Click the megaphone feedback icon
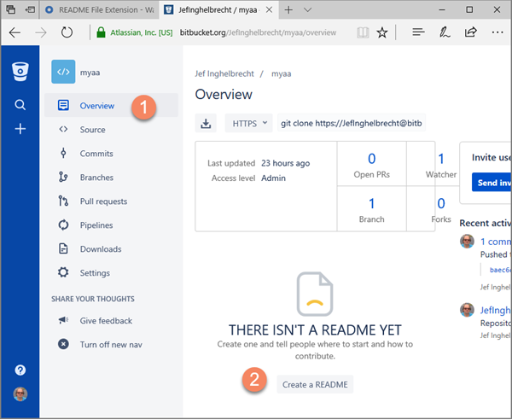 tap(63, 320)
